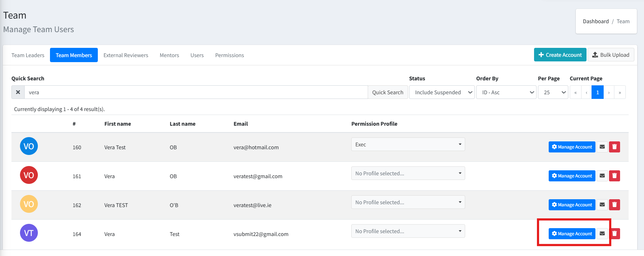Open Permission Profile dropdown showing Exec
The image size is (644, 256).
coord(408,145)
